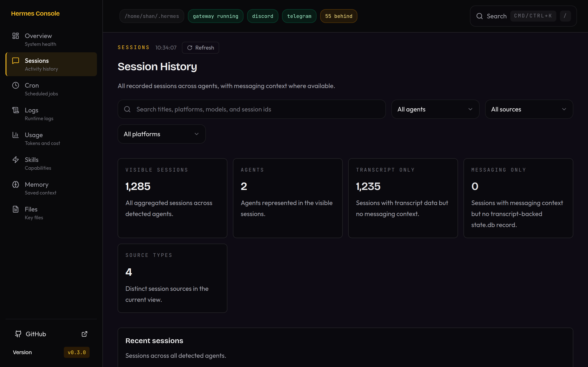Screen dimensions: 588x367
Task: Click the Overview grid icon in sidebar
Action: click(x=16, y=36)
